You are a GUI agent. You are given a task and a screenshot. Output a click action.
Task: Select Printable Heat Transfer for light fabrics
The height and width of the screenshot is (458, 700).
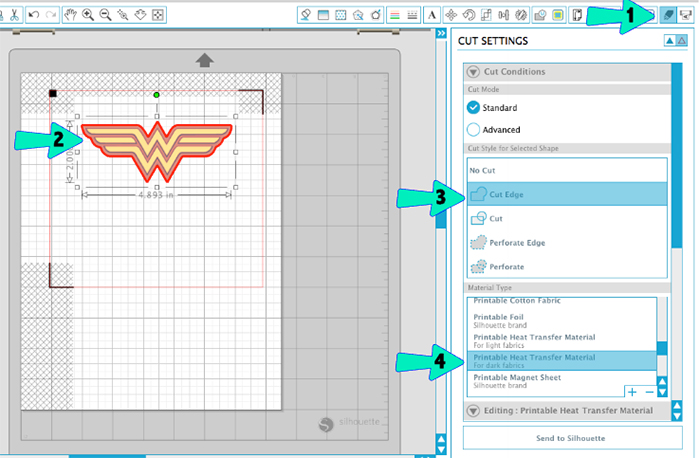click(x=562, y=341)
